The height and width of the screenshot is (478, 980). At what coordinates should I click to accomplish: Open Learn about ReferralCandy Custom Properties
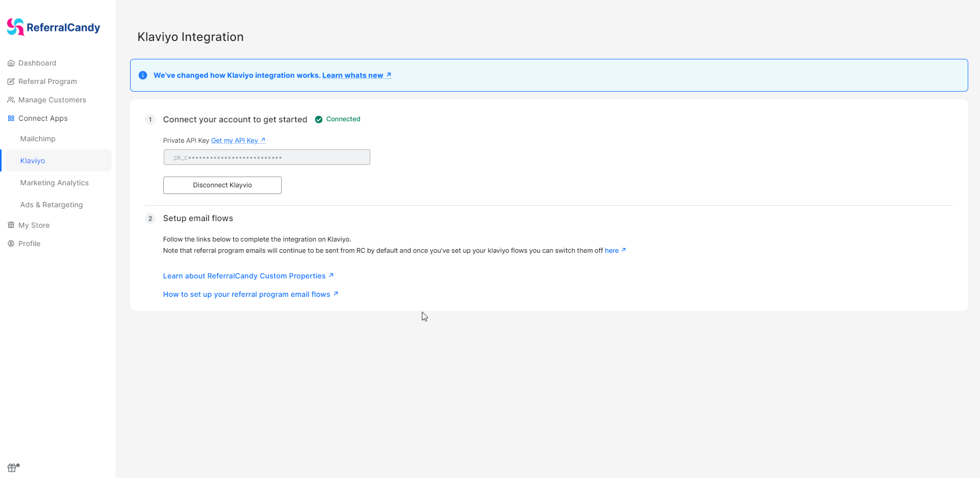pos(244,275)
